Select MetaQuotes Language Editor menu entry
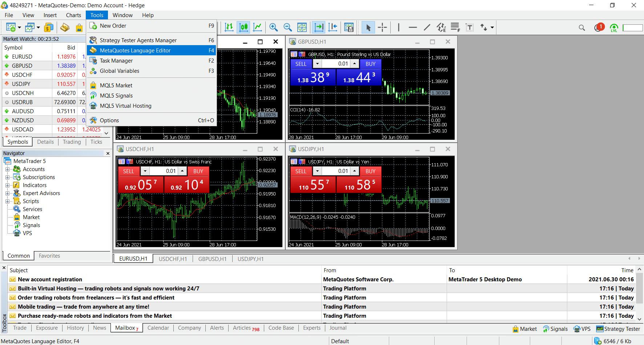644x345 pixels. tap(152, 51)
